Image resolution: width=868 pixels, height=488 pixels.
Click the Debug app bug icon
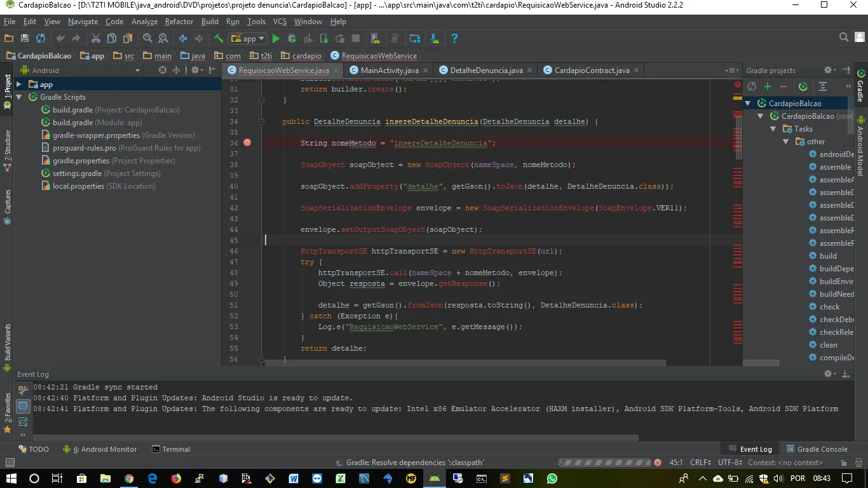pyautogui.click(x=292, y=39)
